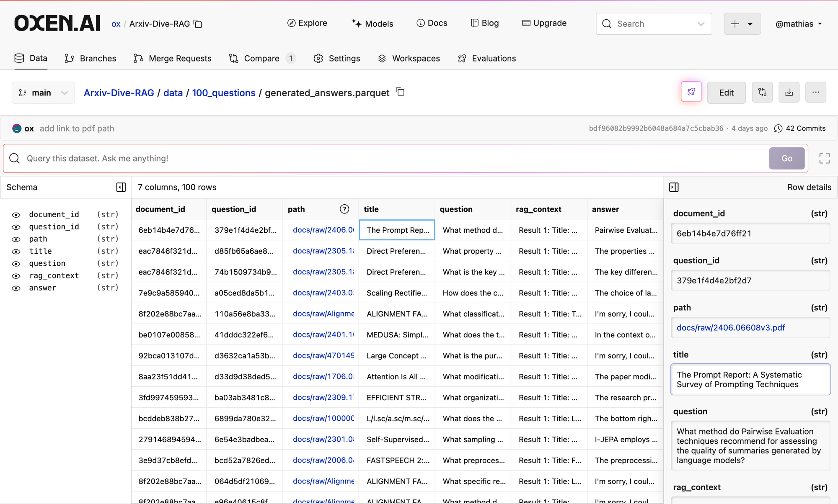Screen dimensions: 838x504
Task: Toggle visibility of the answer column
Action: coord(16,288)
